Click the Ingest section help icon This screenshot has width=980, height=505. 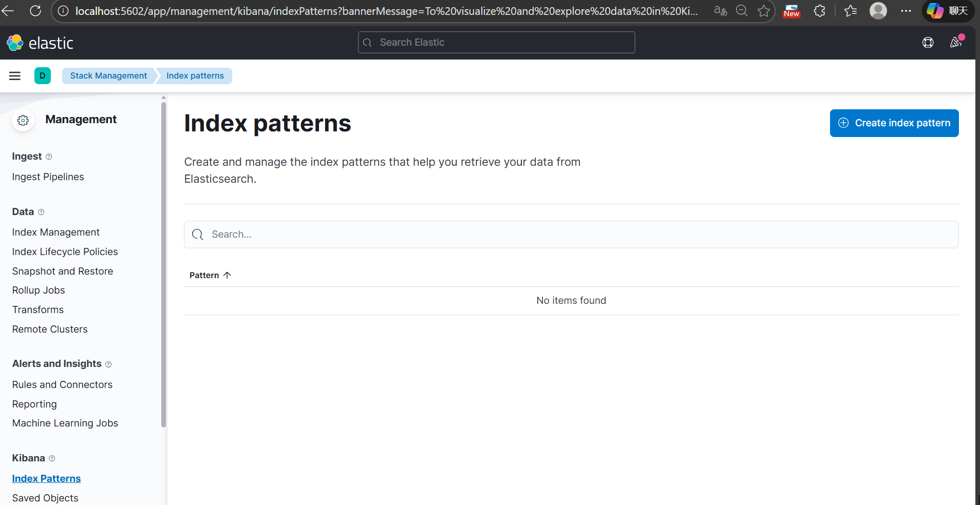click(x=49, y=157)
